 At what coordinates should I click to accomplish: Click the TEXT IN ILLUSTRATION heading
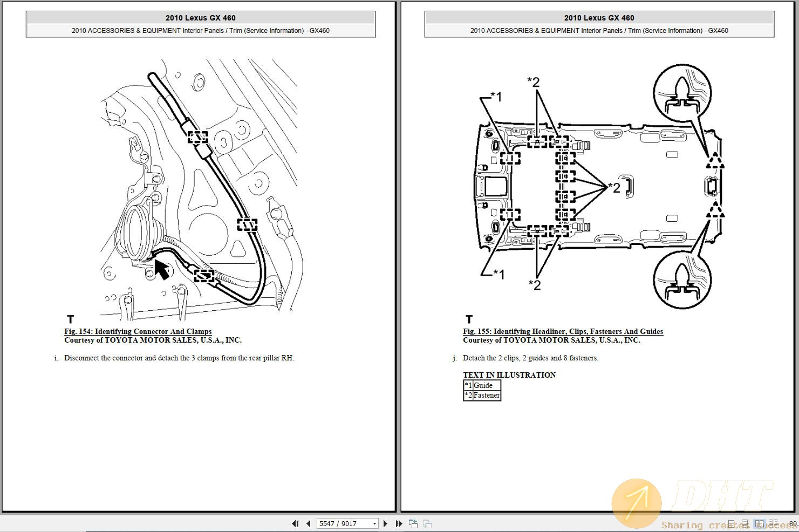509,375
